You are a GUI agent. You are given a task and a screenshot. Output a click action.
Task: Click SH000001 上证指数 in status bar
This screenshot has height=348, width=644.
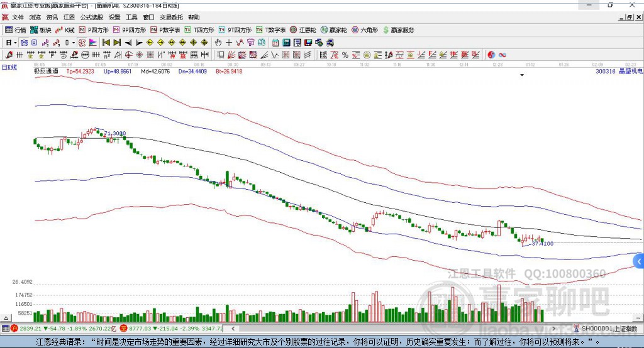[x=609, y=329]
